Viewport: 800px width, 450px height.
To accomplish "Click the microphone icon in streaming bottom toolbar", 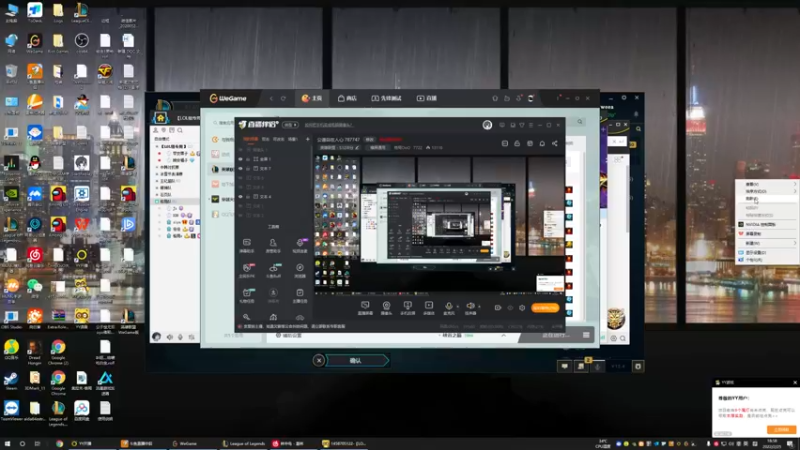I will [448, 308].
